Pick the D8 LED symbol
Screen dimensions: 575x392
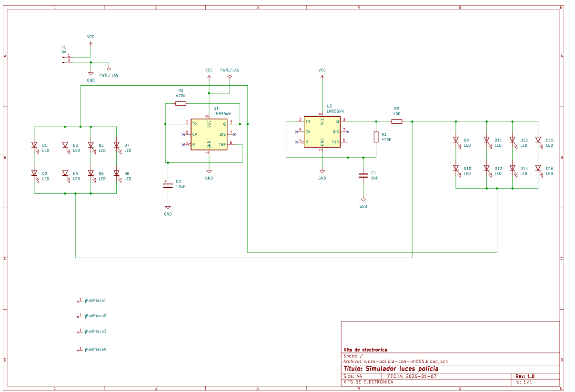(116, 173)
